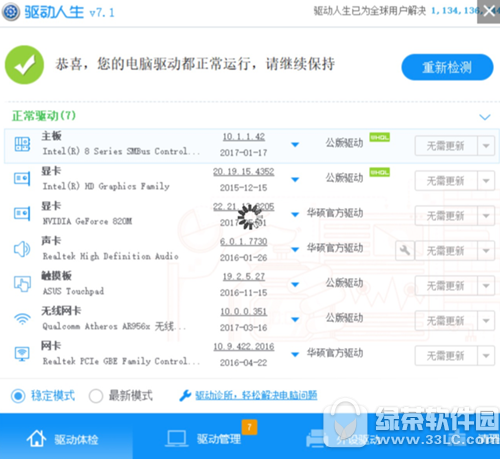The image size is (500, 459).
Task: Click the ASUS Touchpad icon
Action: pyautogui.click(x=22, y=284)
